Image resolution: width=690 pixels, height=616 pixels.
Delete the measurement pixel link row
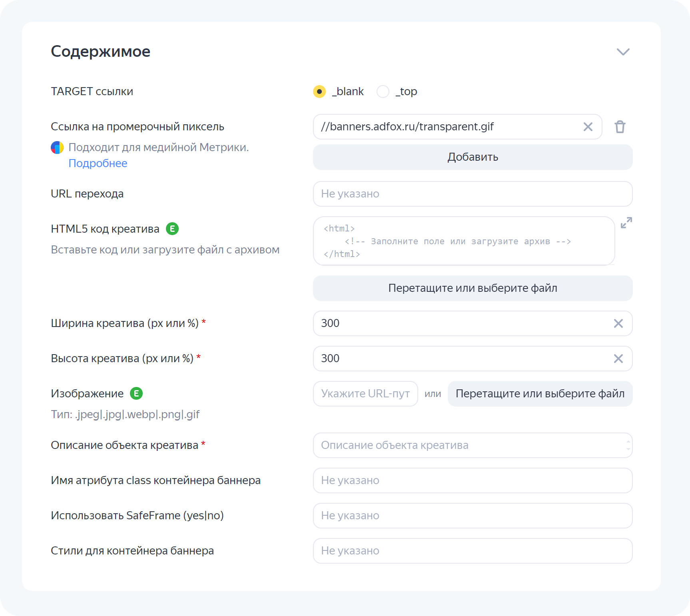(x=620, y=127)
